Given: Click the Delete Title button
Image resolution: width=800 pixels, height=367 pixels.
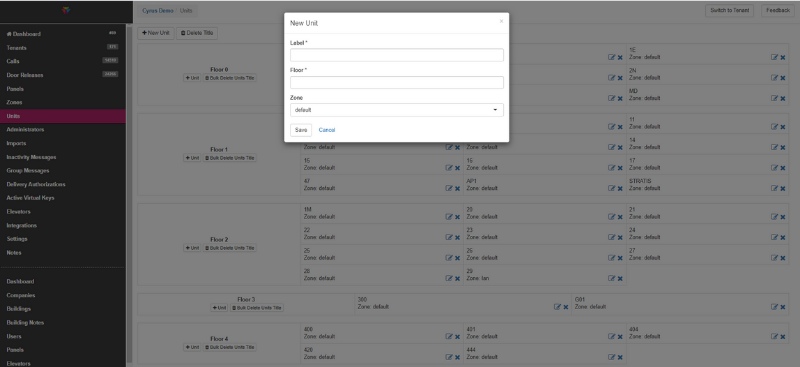Looking at the screenshot, I should click(197, 33).
